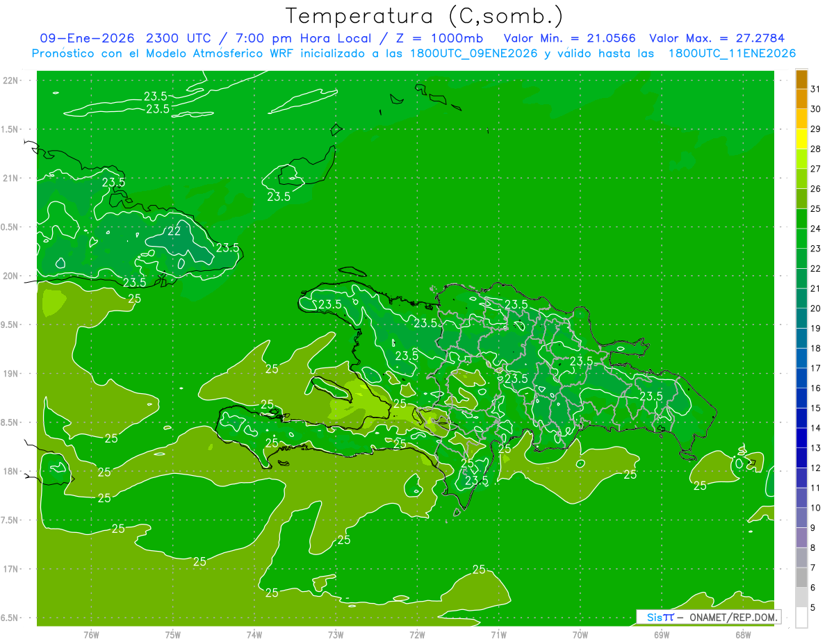Click the dark blue legend swatch between 13 and 14
834x644 pixels.
tap(801, 438)
